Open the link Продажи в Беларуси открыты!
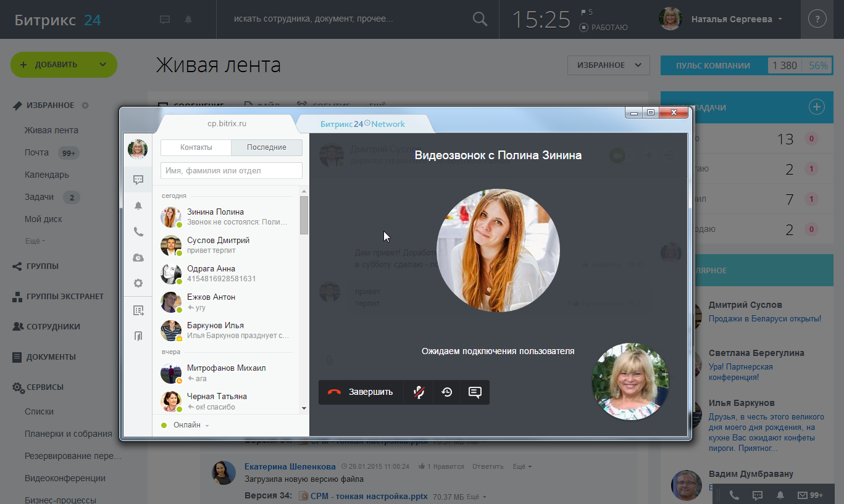The height and width of the screenshot is (504, 844). (x=765, y=318)
